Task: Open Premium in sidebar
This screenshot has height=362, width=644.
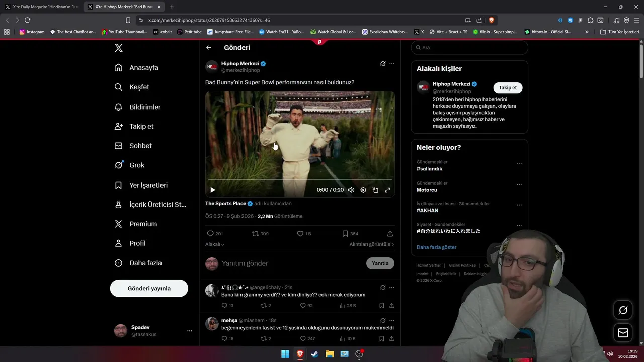Action: (136, 224)
